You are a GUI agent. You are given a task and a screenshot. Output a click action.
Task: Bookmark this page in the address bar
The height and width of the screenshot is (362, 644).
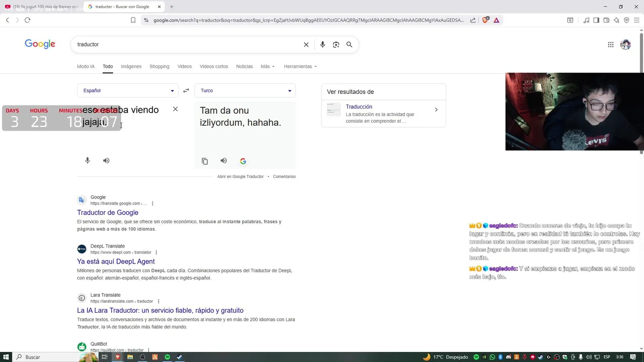point(133,20)
